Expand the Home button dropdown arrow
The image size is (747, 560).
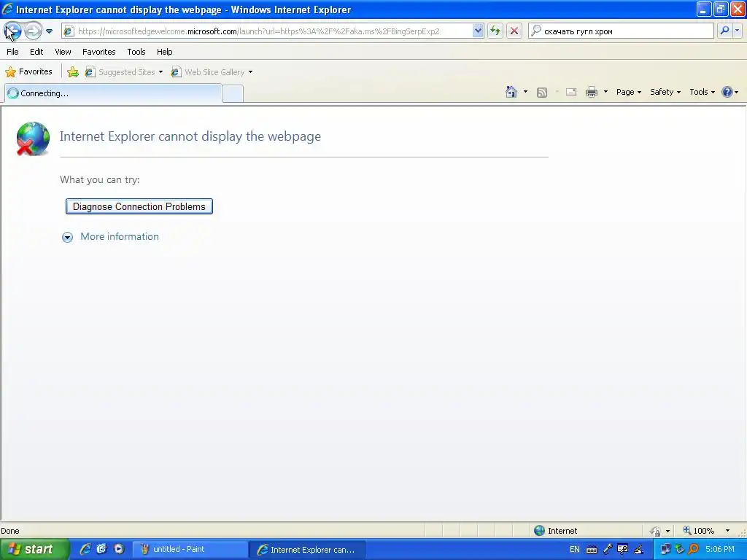525,92
